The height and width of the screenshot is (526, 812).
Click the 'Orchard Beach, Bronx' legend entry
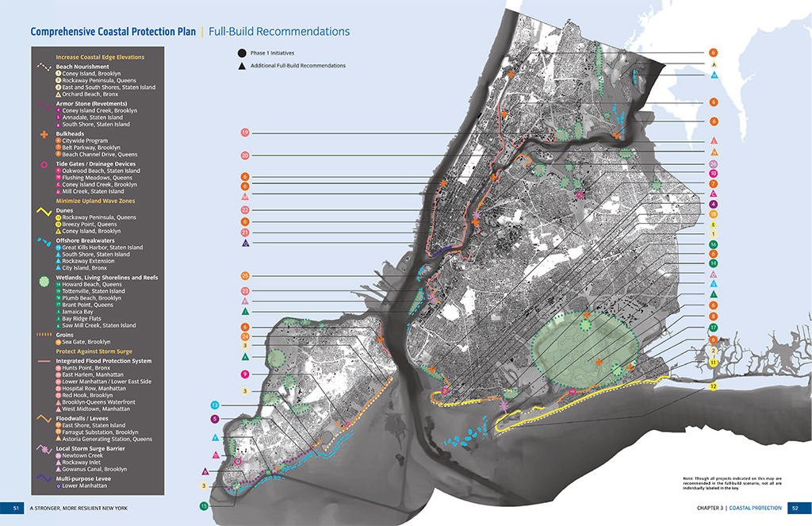pyautogui.click(x=90, y=94)
